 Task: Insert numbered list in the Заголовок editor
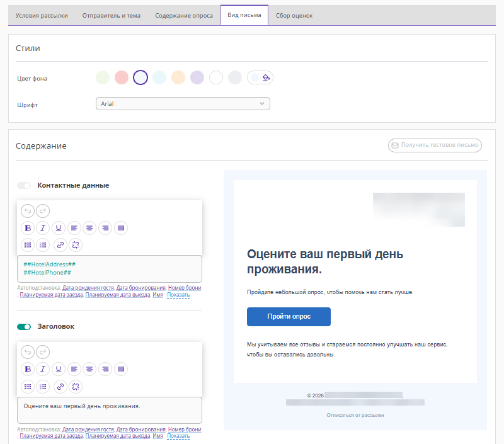[43, 387]
